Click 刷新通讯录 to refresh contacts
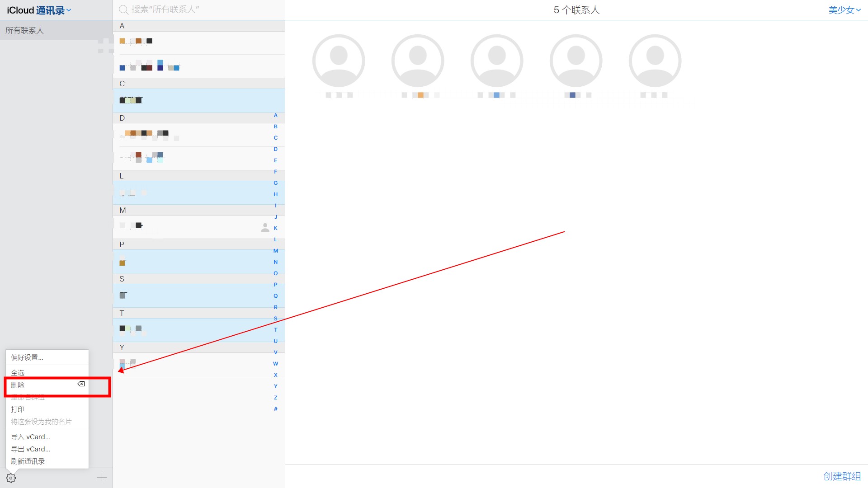This screenshot has width=868, height=488. pos(28,460)
